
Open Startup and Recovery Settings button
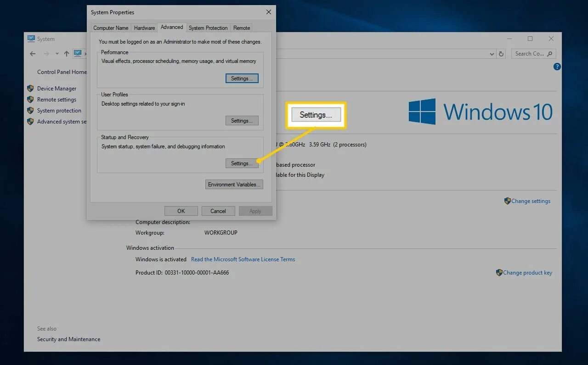click(x=242, y=163)
